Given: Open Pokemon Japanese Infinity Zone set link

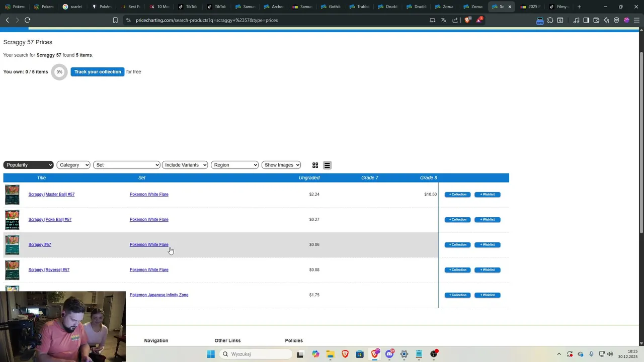Looking at the screenshot, I should (x=159, y=295).
